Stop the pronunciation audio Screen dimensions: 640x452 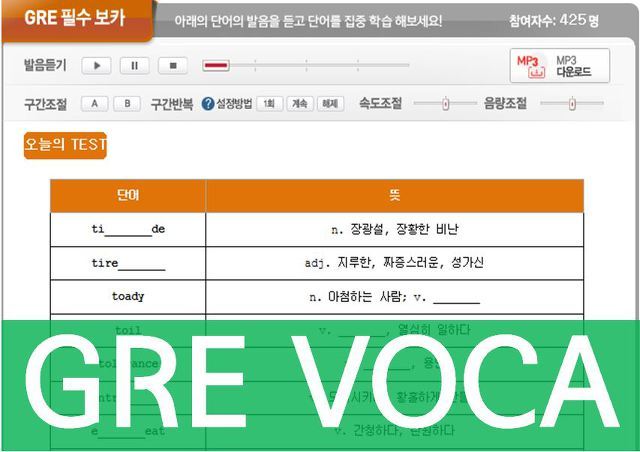click(173, 65)
